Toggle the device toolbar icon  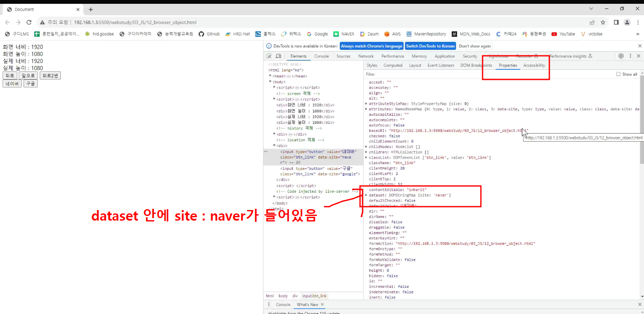pos(278,56)
